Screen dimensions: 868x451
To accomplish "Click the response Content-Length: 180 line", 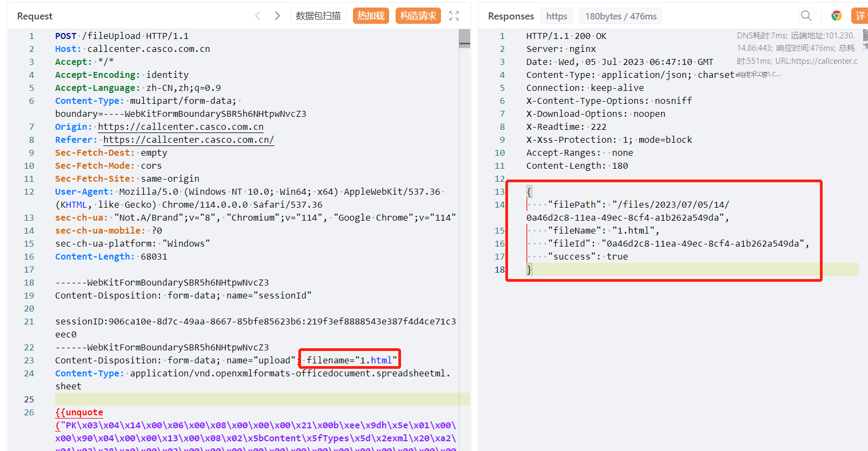I will (x=577, y=165).
